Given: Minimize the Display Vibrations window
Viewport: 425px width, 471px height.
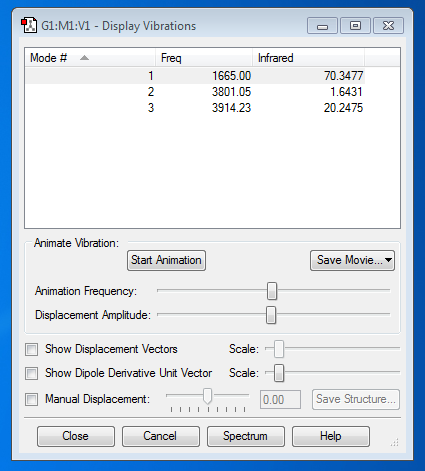Looking at the screenshot, I should pos(322,26).
